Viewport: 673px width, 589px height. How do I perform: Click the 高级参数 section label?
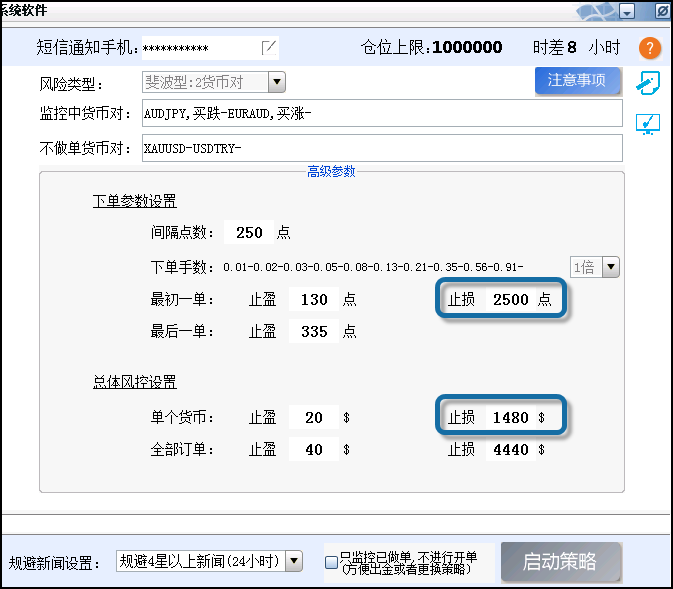pos(331,172)
